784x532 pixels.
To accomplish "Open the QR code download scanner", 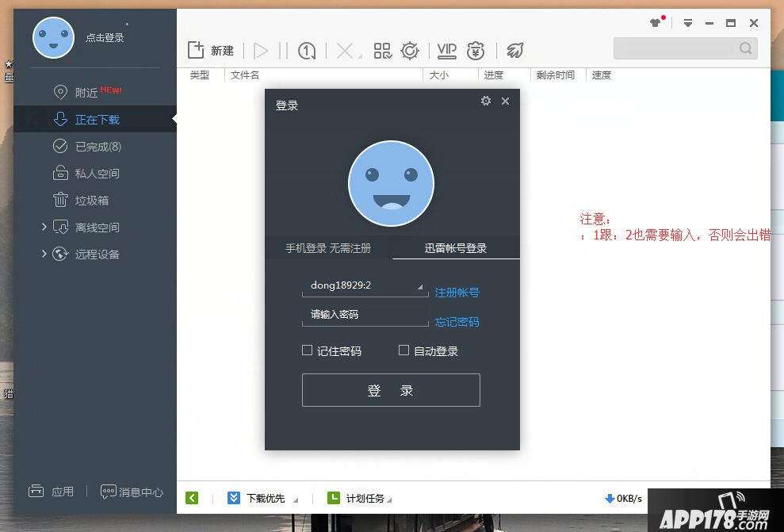I will [x=382, y=49].
